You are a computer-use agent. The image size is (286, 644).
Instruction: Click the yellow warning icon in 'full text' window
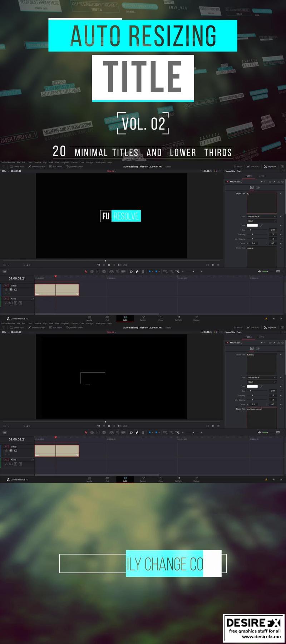(266, 479)
